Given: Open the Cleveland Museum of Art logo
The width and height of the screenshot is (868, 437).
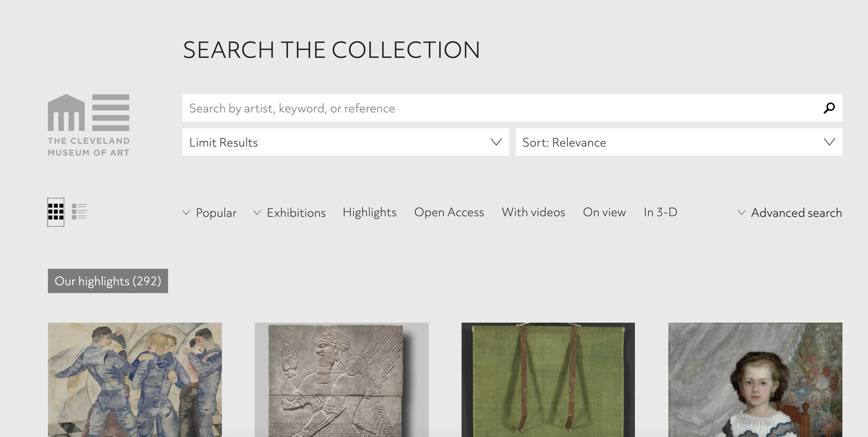Looking at the screenshot, I should (89, 125).
